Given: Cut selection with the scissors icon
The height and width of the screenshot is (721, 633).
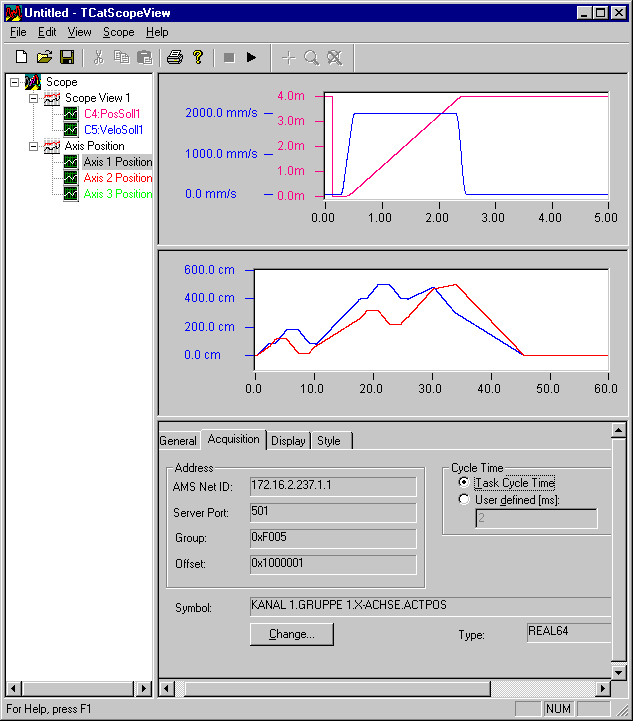Looking at the screenshot, I should point(98,57).
